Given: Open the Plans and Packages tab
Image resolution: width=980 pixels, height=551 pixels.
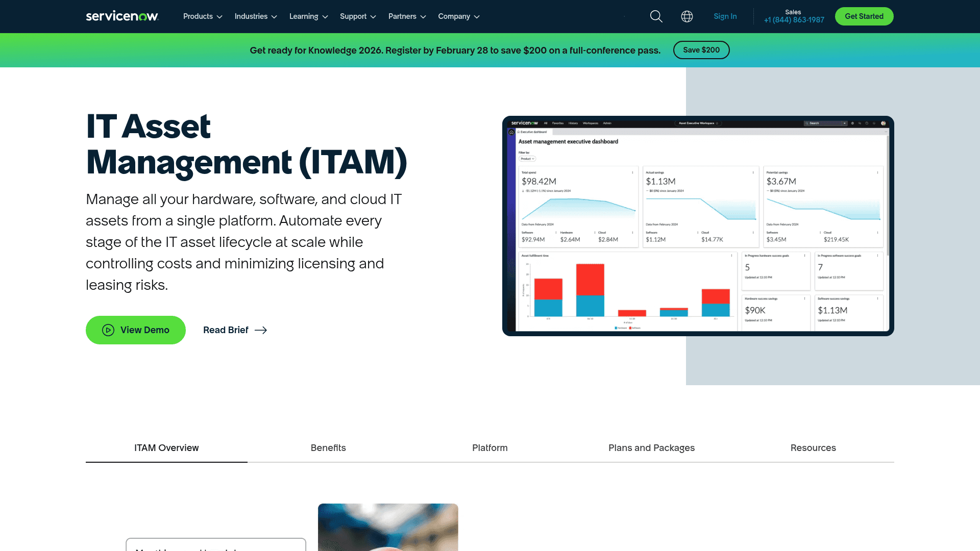Looking at the screenshot, I should 651,448.
